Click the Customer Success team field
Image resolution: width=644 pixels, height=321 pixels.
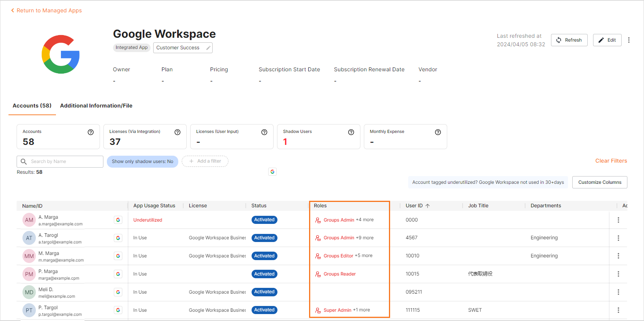(183, 48)
